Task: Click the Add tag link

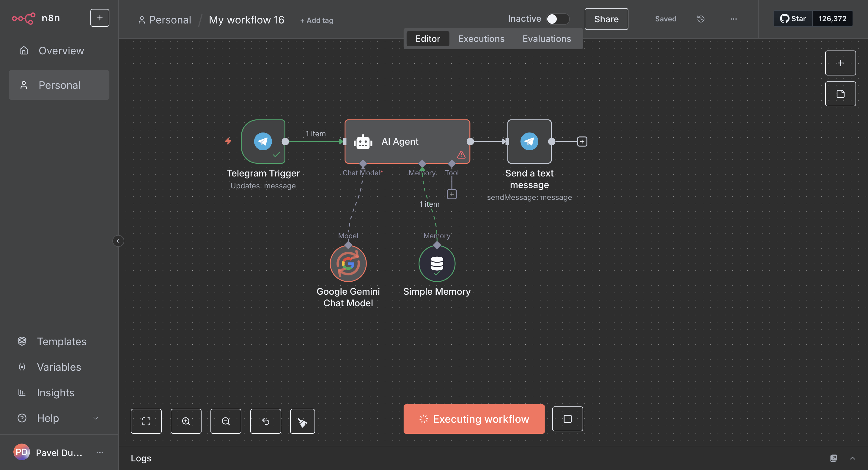Action: 316,20
